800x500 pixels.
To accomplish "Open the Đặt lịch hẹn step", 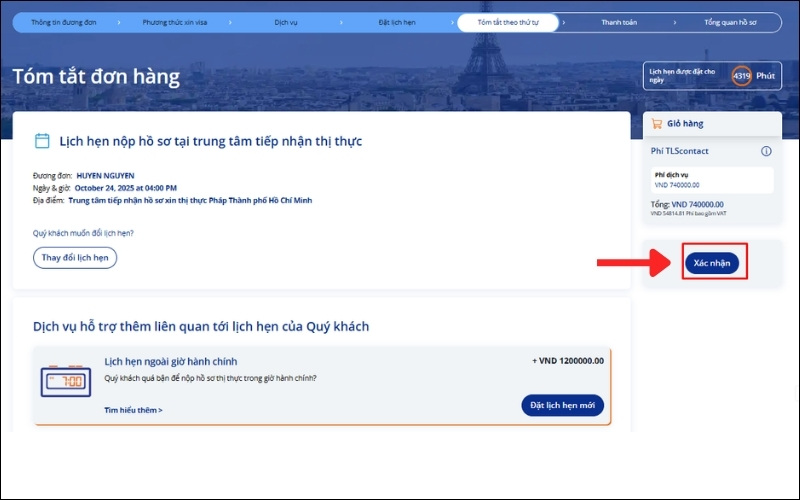I will pyautogui.click(x=397, y=22).
